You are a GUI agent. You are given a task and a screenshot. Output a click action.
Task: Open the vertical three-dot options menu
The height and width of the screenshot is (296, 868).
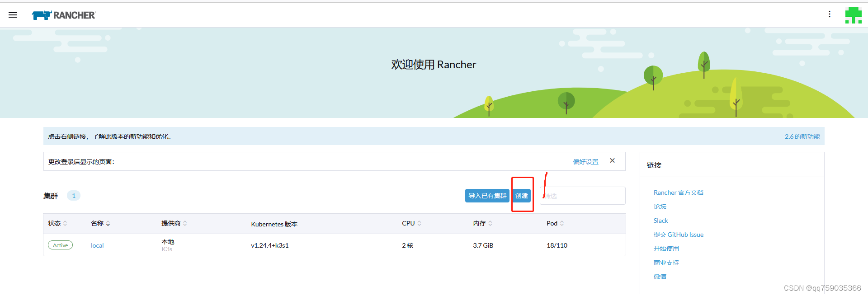coord(830,14)
